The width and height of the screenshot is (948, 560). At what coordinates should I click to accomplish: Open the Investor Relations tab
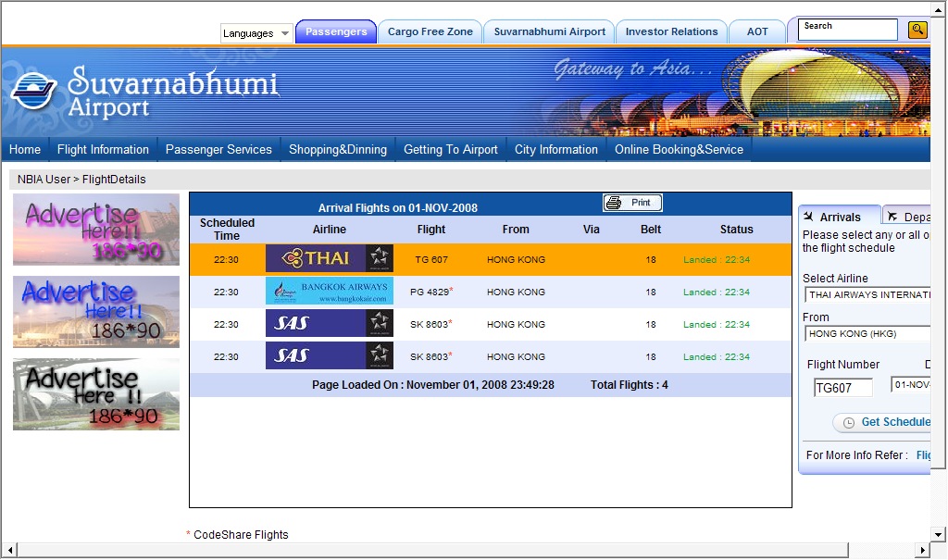coord(672,31)
